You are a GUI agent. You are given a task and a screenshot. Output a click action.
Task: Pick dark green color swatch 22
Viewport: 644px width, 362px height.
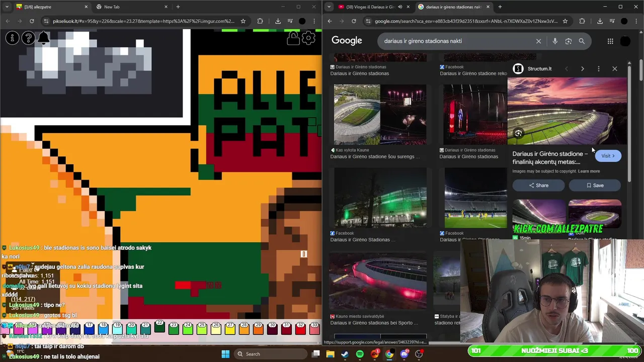coord(159,327)
